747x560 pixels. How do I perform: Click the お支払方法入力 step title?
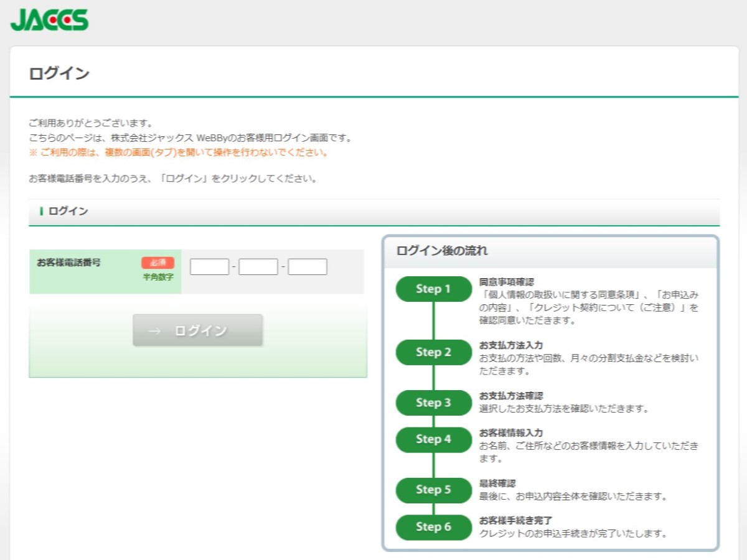(511, 345)
